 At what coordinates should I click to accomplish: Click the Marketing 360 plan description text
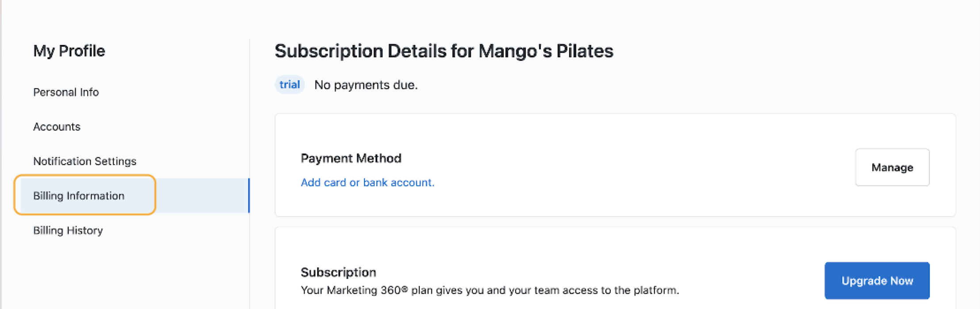point(489,290)
